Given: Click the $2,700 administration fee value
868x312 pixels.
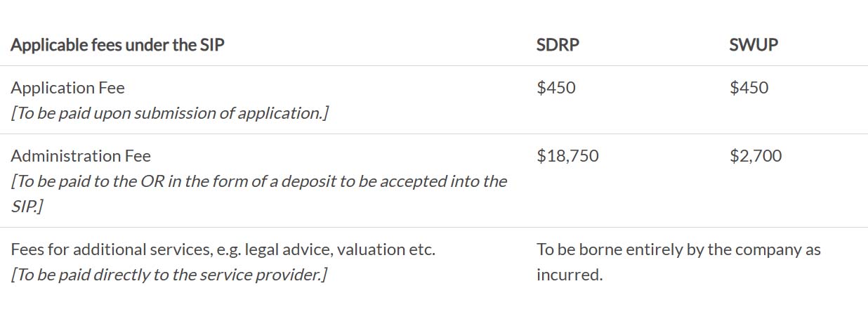Looking at the screenshot, I should click(756, 156).
